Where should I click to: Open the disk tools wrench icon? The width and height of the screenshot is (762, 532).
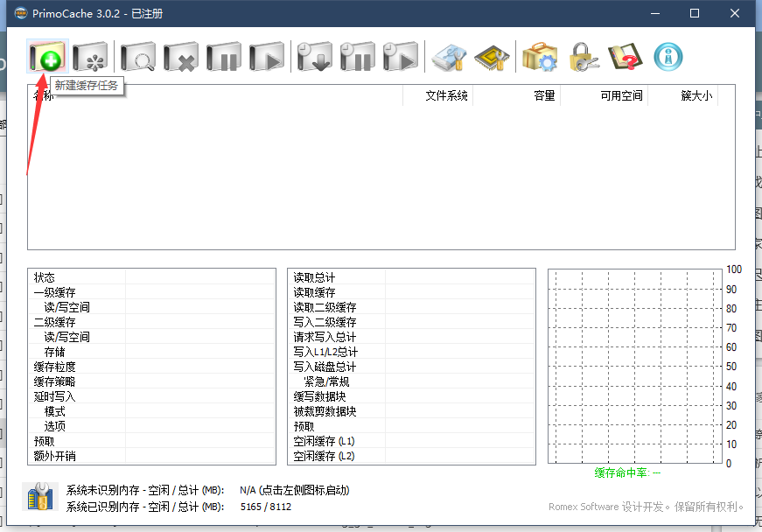[x=451, y=58]
